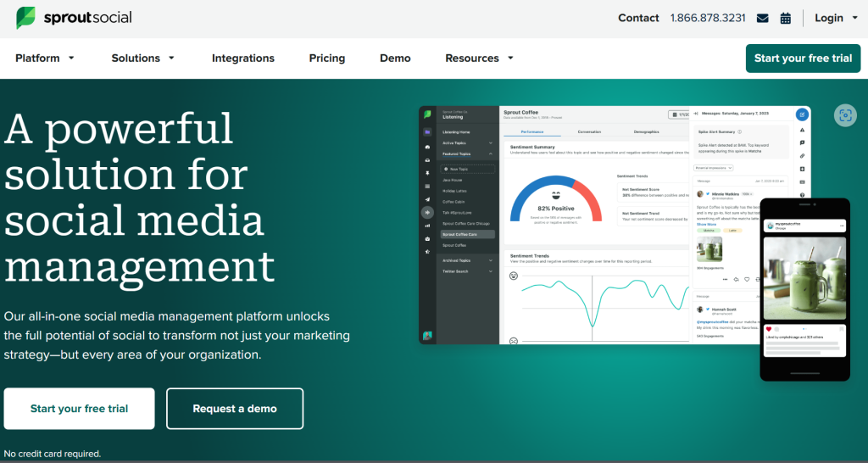Select the Talk #SproutLove topic
Image resolution: width=868 pixels, height=463 pixels.
click(x=457, y=213)
